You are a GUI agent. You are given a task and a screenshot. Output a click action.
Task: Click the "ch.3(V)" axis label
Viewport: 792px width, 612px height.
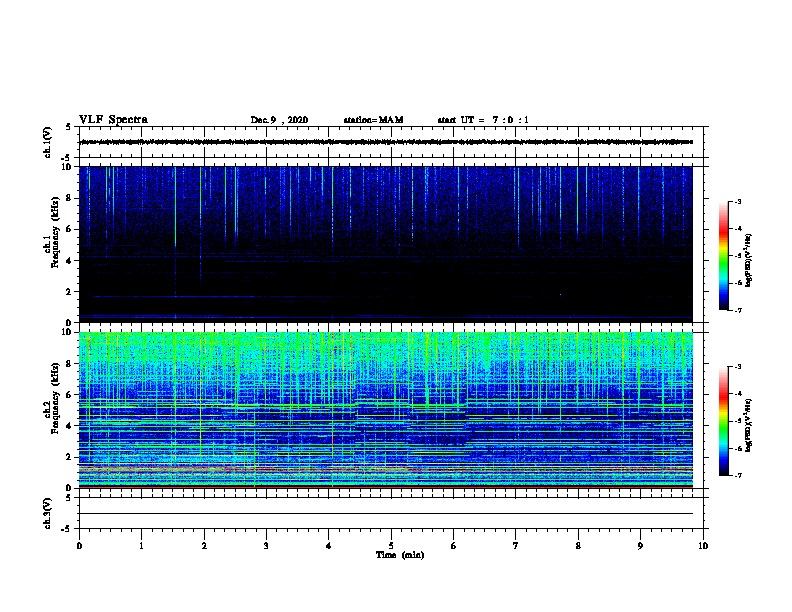47,513
